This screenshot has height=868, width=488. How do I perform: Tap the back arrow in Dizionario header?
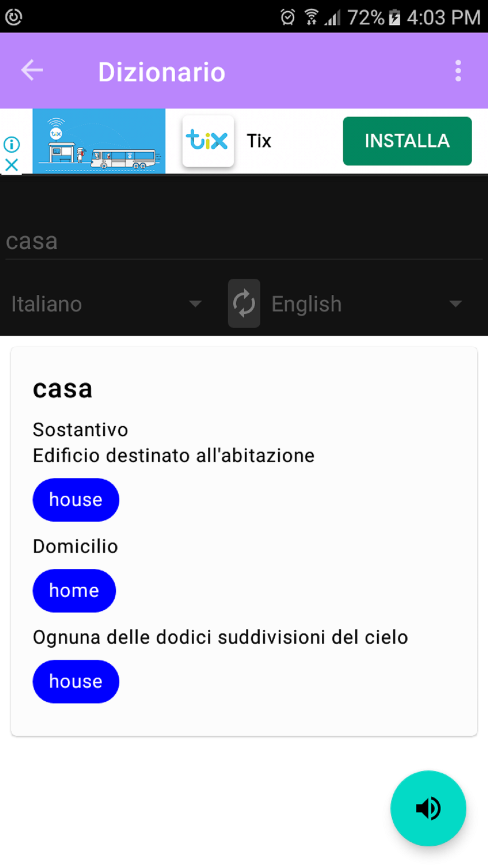(x=32, y=70)
